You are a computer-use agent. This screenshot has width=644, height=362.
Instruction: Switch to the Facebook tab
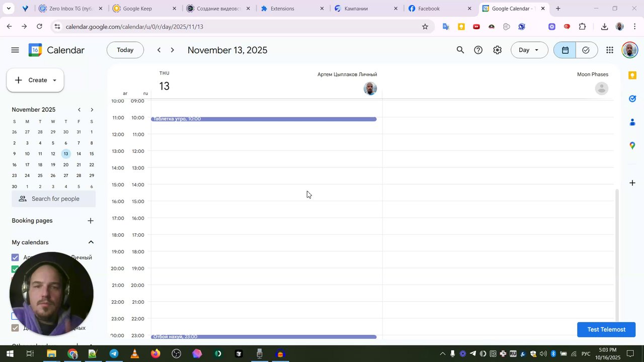(x=439, y=9)
